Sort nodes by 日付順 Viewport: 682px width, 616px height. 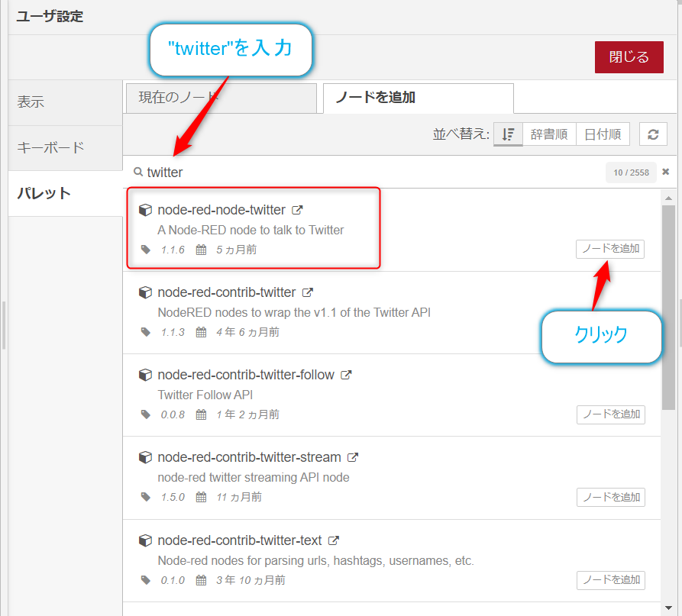(x=603, y=134)
